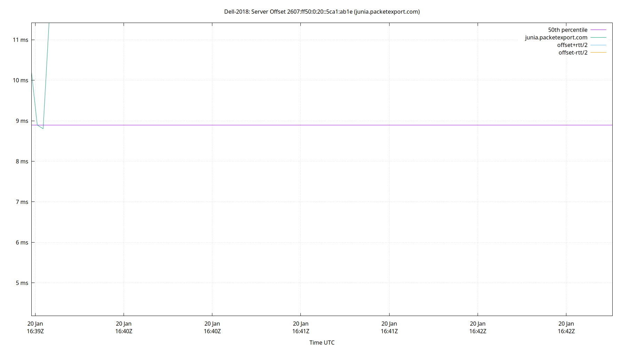
Task: Click the last 16:42Z time label
Action: (x=567, y=331)
